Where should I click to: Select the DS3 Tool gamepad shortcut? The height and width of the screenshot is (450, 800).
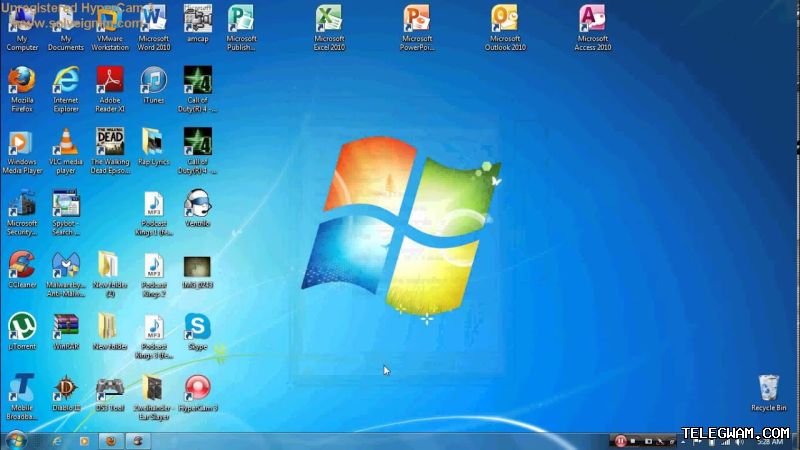110,393
